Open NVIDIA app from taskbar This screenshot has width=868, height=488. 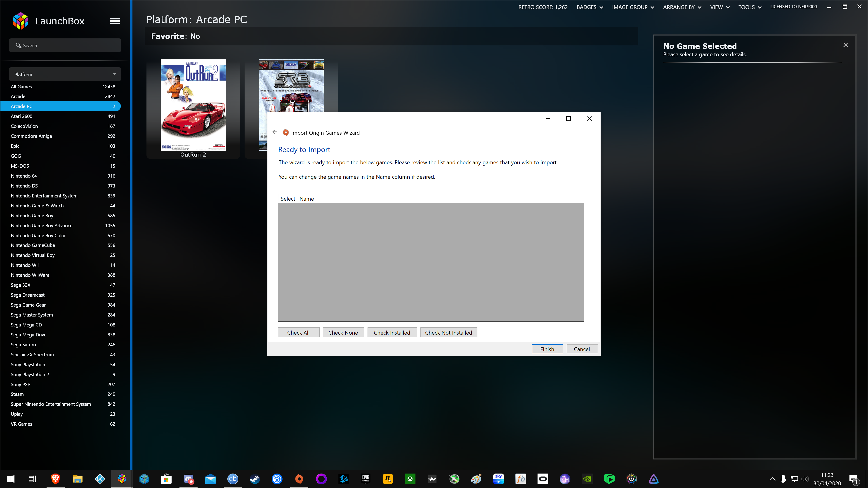(587, 479)
